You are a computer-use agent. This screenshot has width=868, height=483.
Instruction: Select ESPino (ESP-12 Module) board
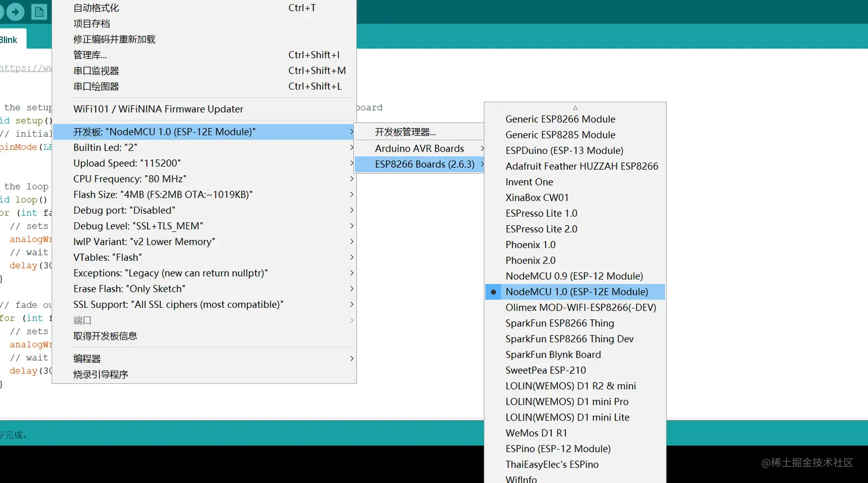click(x=575, y=449)
